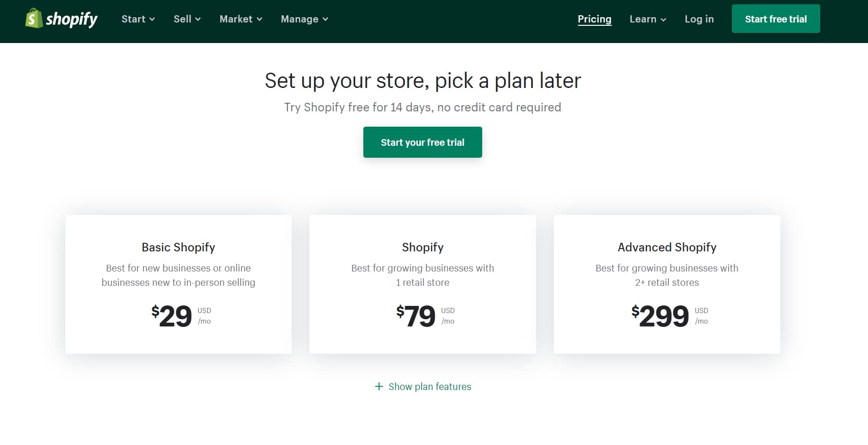Click the Start free trial header button
868x445 pixels.
(775, 18)
